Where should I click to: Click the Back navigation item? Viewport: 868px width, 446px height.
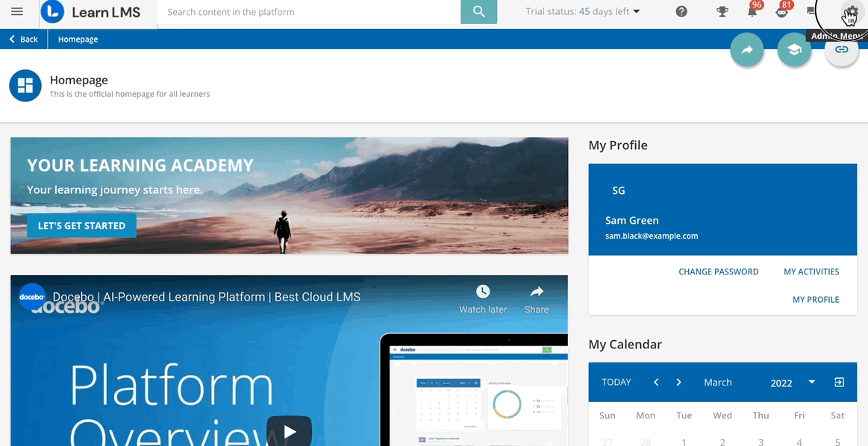click(24, 40)
